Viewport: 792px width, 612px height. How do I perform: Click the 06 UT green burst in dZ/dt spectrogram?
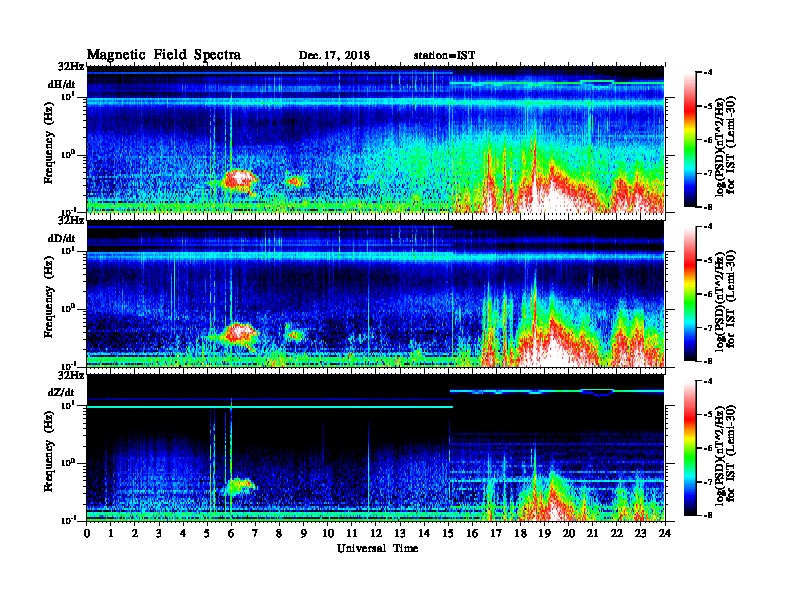tap(239, 486)
